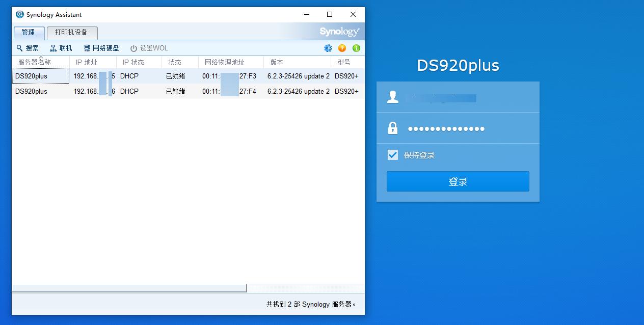
Task: Open 网络硬盘 mapping via its toolbar icon
Action: 88,48
